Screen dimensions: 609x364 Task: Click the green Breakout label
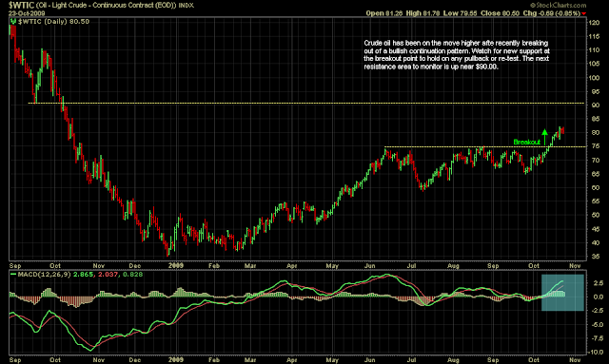526,142
